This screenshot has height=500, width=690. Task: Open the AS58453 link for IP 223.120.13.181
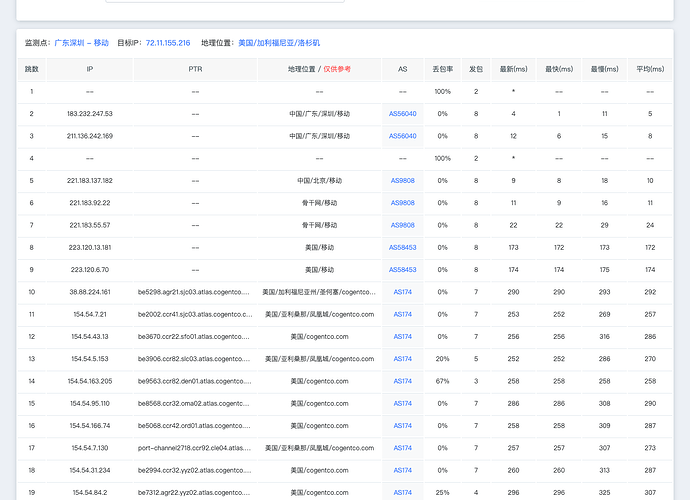(x=403, y=247)
